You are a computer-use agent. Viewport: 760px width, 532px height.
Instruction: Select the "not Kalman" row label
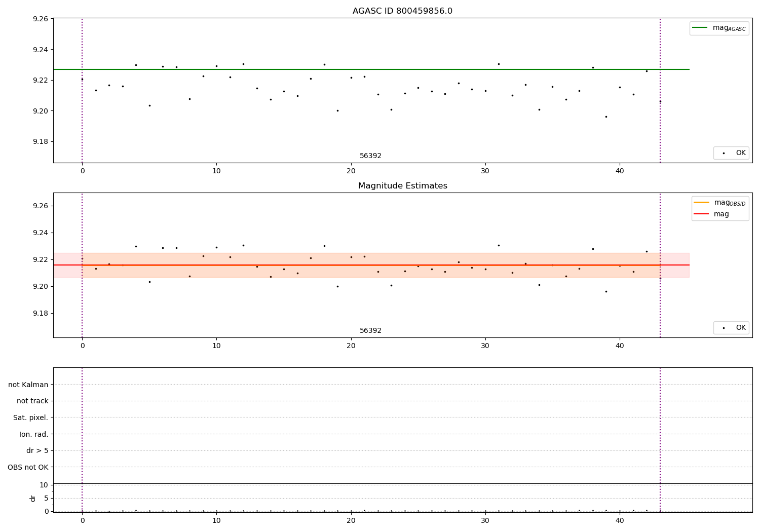(x=28, y=385)
